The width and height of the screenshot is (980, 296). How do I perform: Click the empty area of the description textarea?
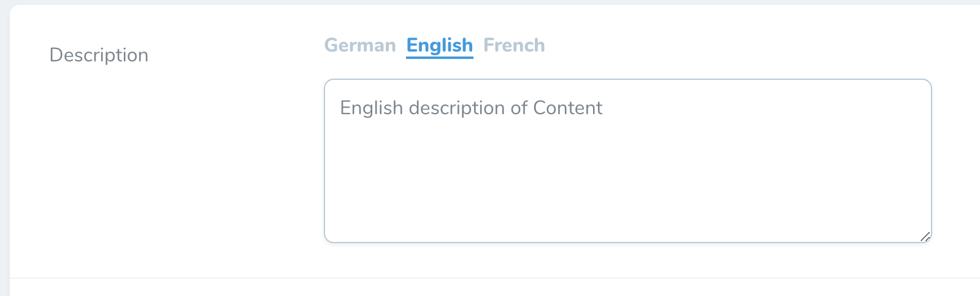627,184
